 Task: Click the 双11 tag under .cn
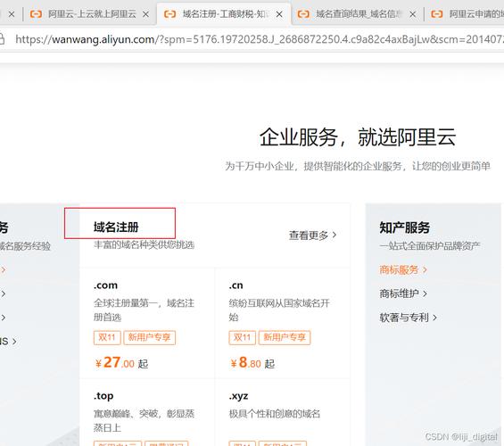click(243, 337)
